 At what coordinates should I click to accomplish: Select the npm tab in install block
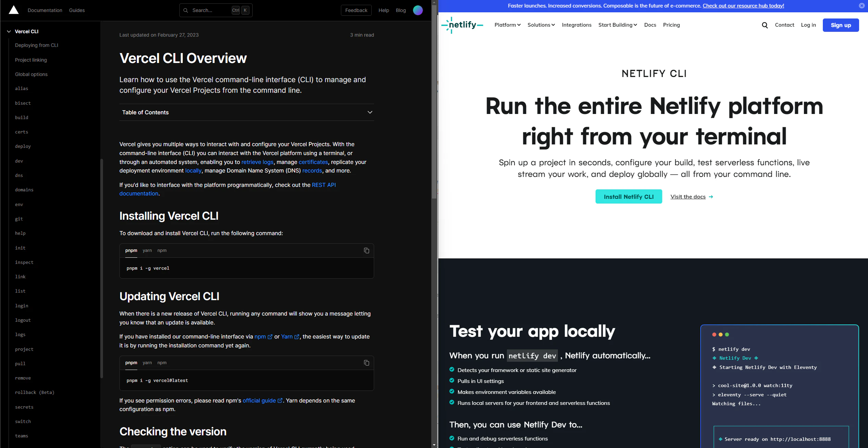pyautogui.click(x=162, y=251)
